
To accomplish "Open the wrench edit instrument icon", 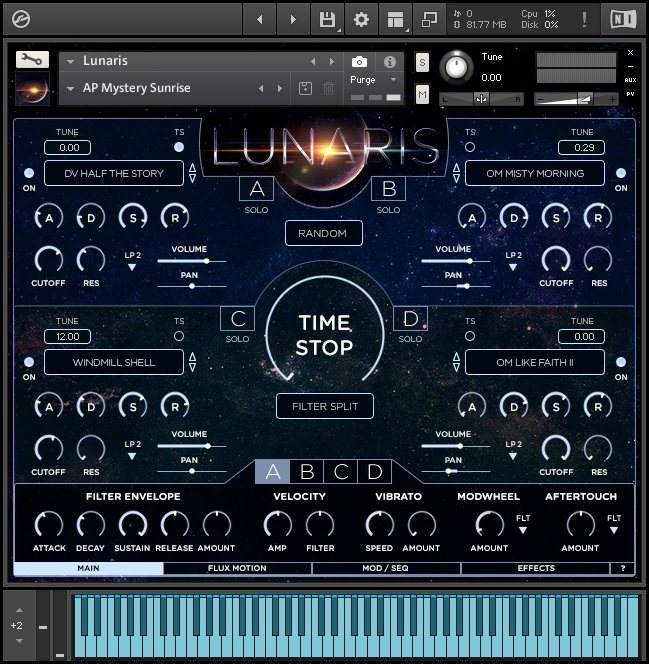I will (x=32, y=60).
